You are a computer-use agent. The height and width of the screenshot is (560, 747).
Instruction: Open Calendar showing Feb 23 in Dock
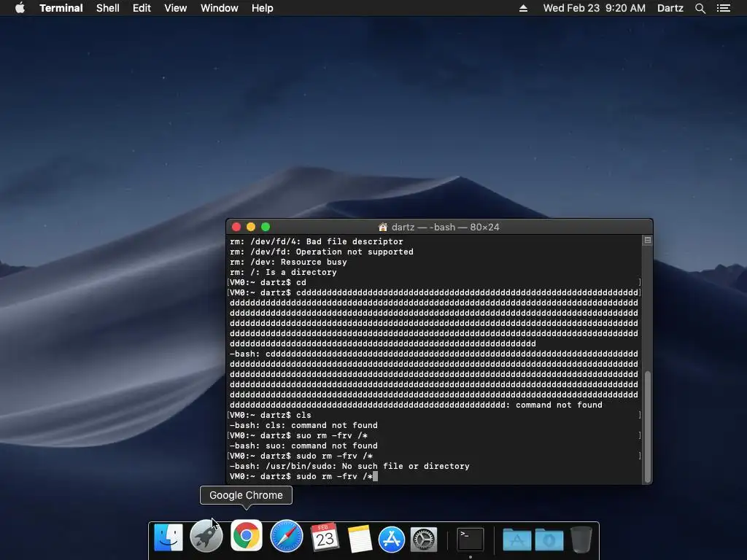coord(325,537)
